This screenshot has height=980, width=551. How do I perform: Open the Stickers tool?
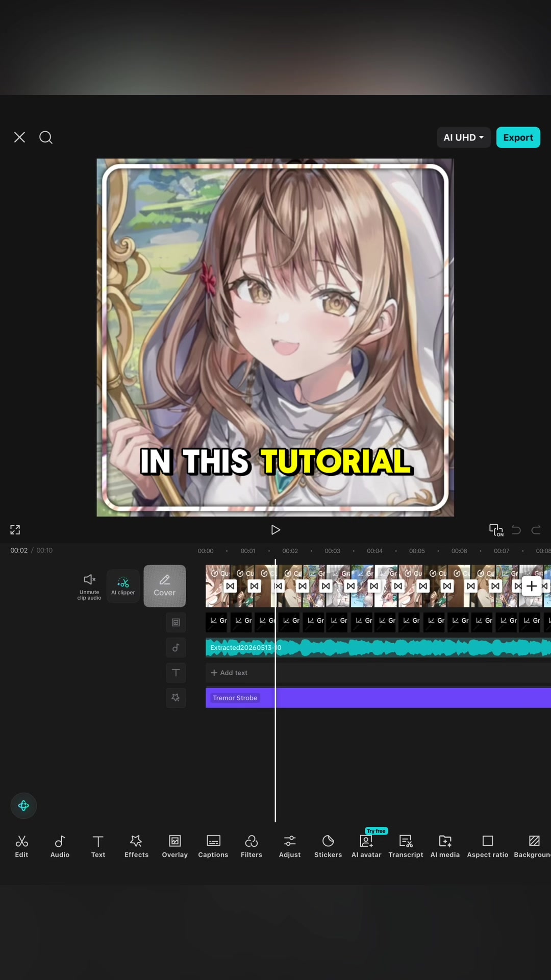[328, 846]
